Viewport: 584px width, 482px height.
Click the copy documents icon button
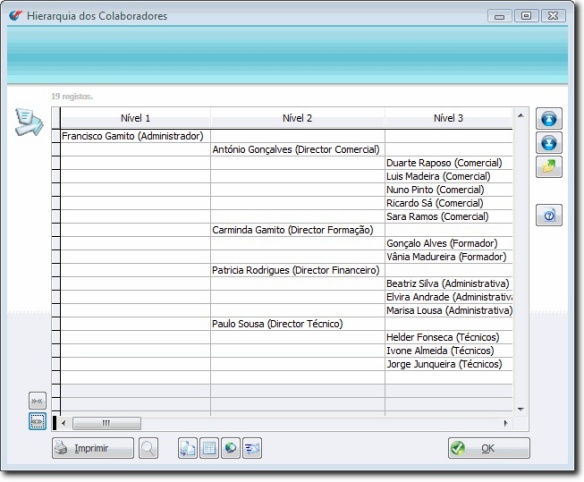[x=188, y=448]
